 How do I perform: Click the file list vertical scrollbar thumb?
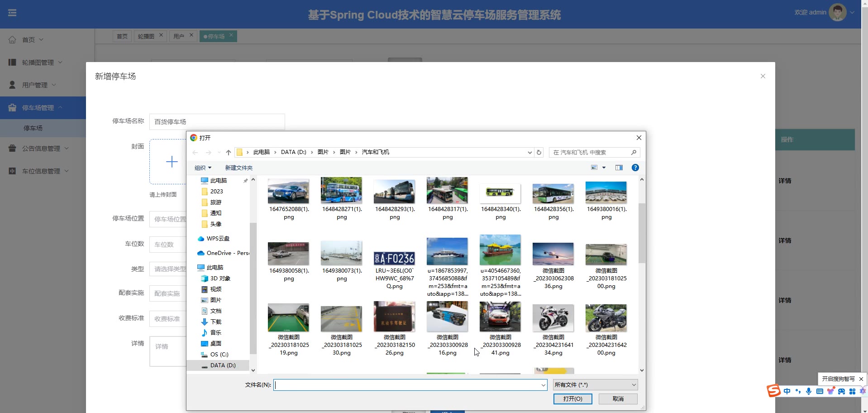(x=642, y=233)
